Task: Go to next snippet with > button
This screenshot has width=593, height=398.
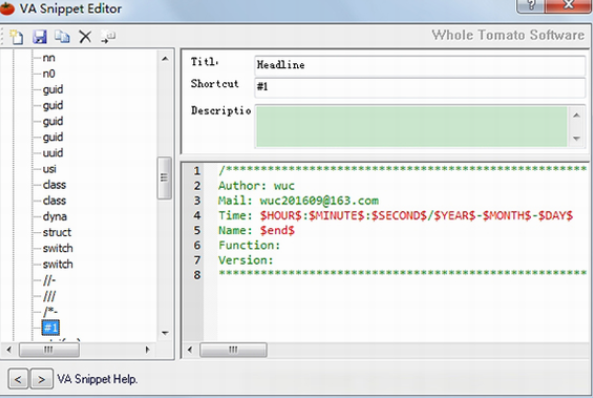Action: tap(41, 379)
